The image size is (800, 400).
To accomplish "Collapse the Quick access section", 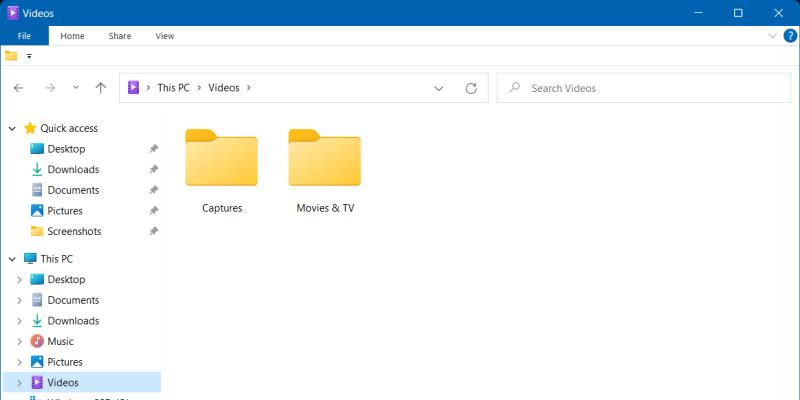I will tap(12, 129).
